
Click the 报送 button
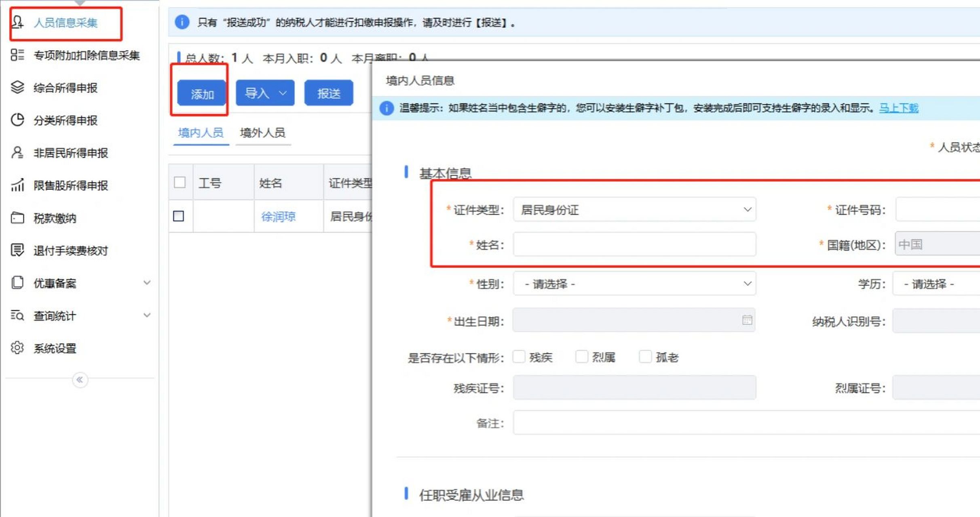[x=329, y=93]
